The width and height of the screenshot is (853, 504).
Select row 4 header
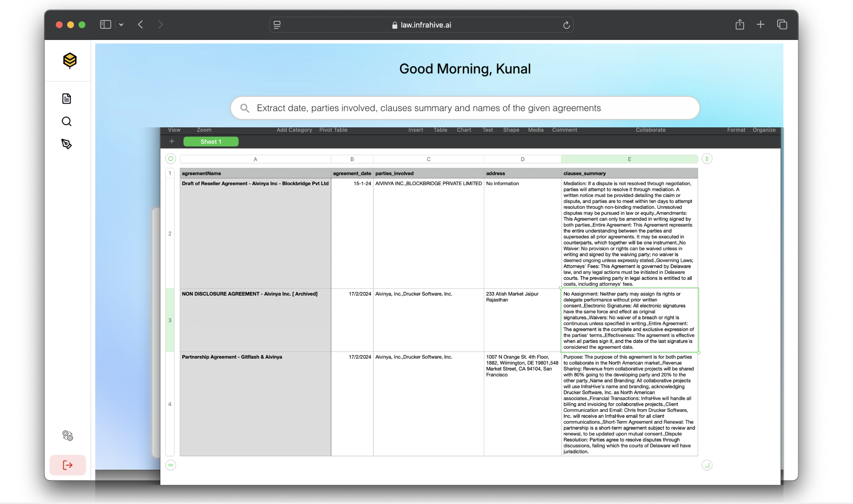point(170,404)
